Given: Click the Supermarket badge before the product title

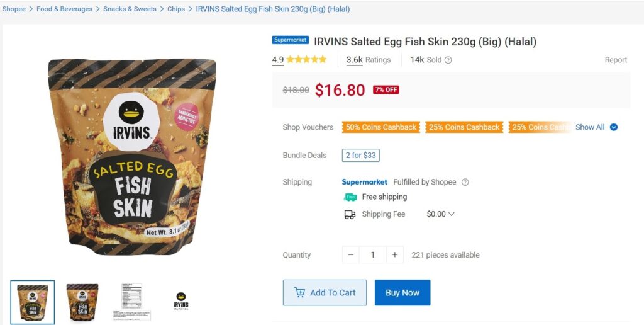Looking at the screenshot, I should [291, 40].
